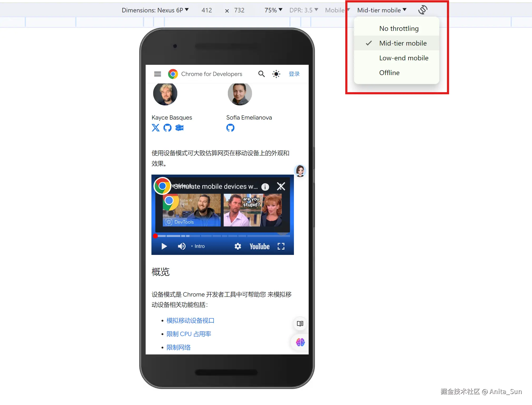Mute the video volume speaker
This screenshot has height=405, width=532.
pyautogui.click(x=181, y=246)
